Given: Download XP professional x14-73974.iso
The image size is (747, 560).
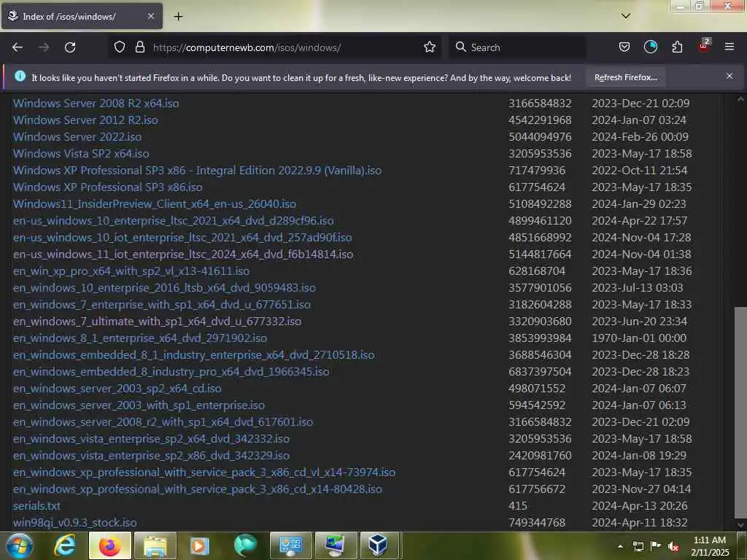Looking at the screenshot, I should [204, 472].
